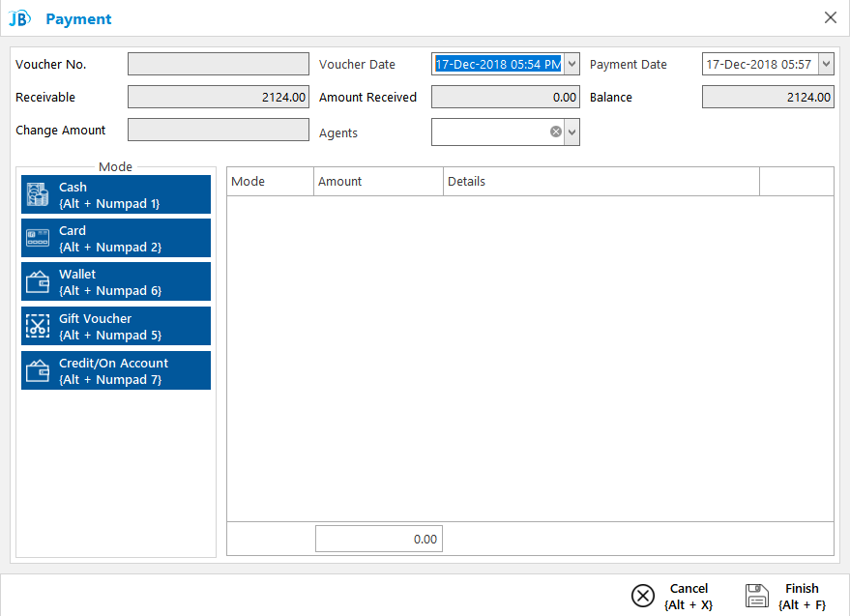Image resolution: width=850 pixels, height=616 pixels.
Task: Click the Voucher No. label
Action: 51,65
